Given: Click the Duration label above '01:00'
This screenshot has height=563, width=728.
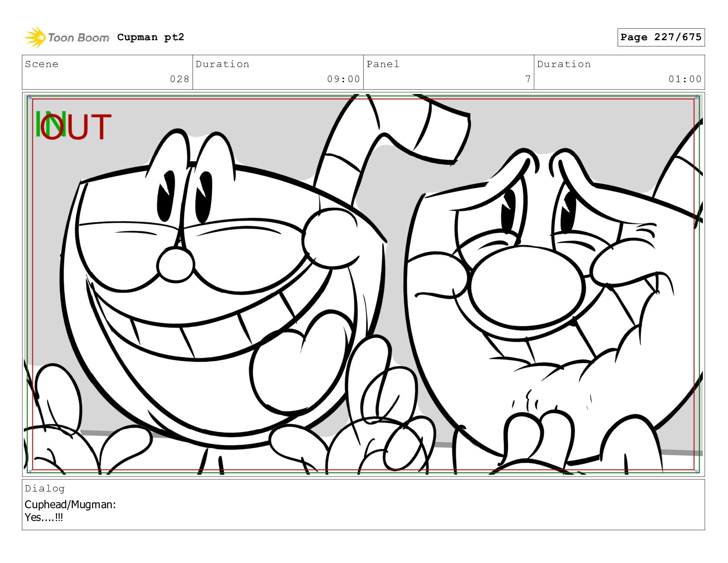Looking at the screenshot, I should point(564,64).
